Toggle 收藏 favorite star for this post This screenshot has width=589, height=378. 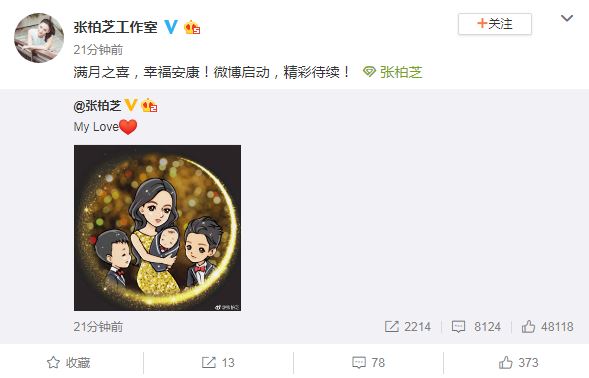pyautogui.click(x=68, y=363)
